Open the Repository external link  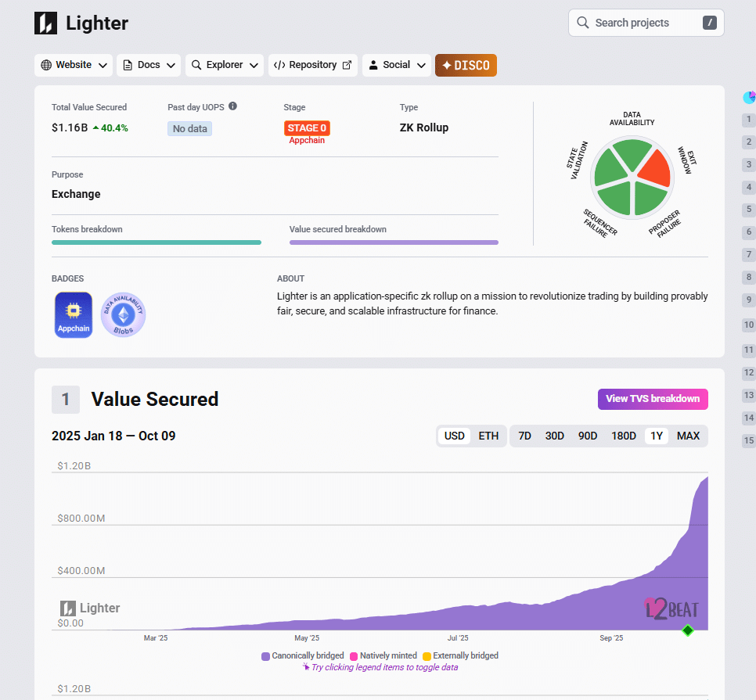pyautogui.click(x=313, y=65)
